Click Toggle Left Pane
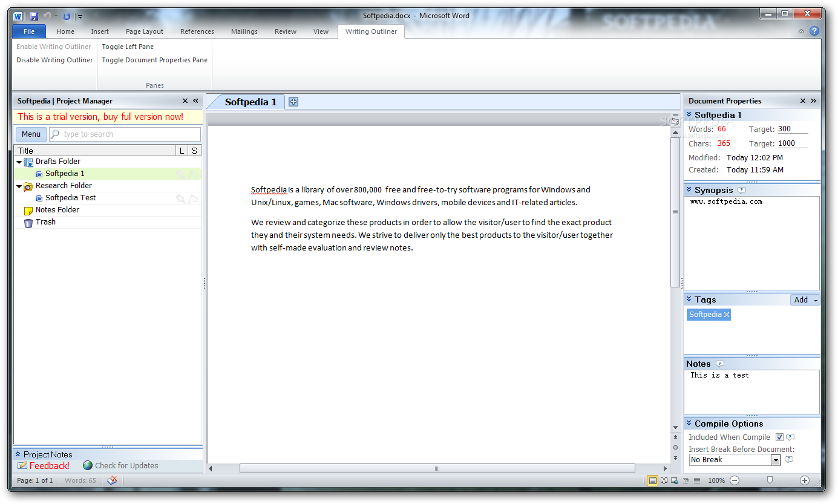This screenshot has width=838, height=504. pyautogui.click(x=128, y=47)
